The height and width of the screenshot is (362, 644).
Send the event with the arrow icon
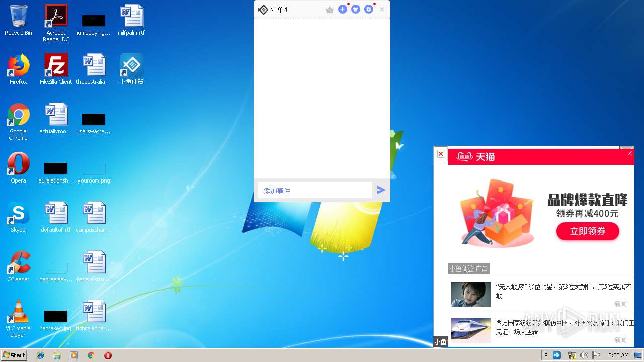click(x=381, y=190)
